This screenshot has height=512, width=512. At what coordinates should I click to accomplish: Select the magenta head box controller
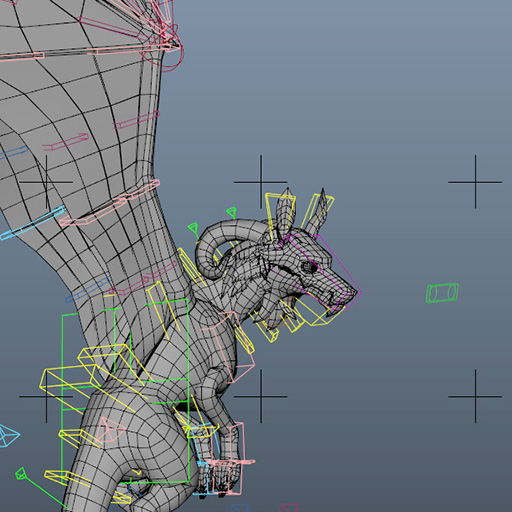tap(319, 272)
